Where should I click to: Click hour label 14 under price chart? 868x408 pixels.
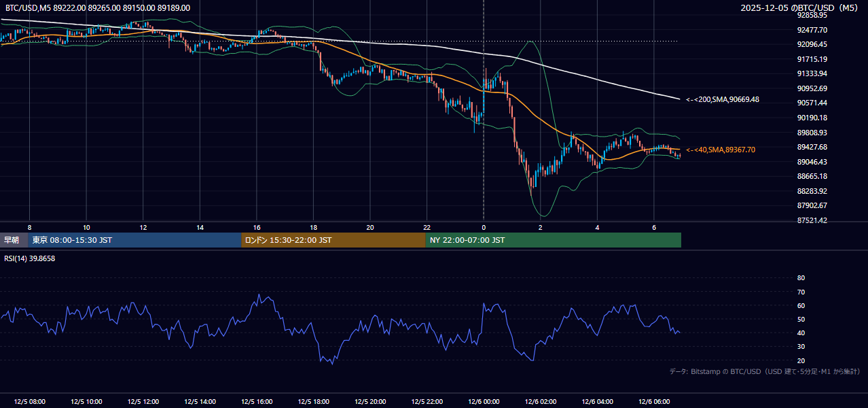200,227
